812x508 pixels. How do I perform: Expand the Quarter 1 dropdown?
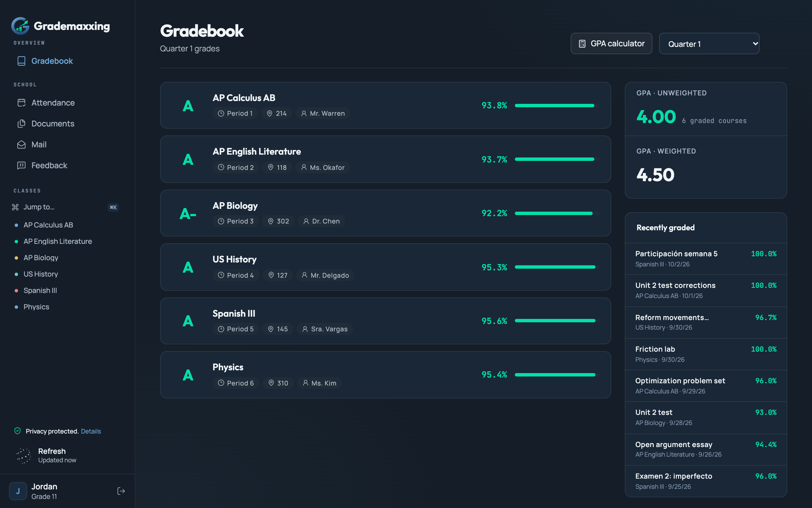point(709,43)
